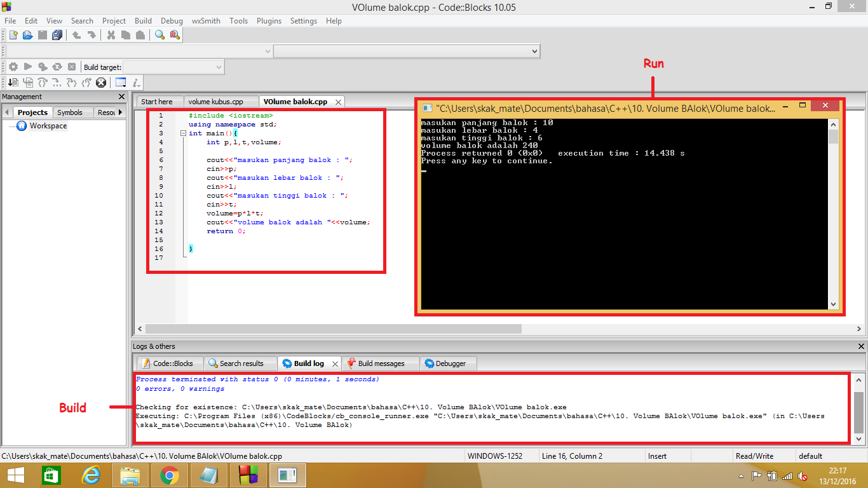Image resolution: width=868 pixels, height=488 pixels.
Task: Open the Windows Start button
Action: (16, 475)
